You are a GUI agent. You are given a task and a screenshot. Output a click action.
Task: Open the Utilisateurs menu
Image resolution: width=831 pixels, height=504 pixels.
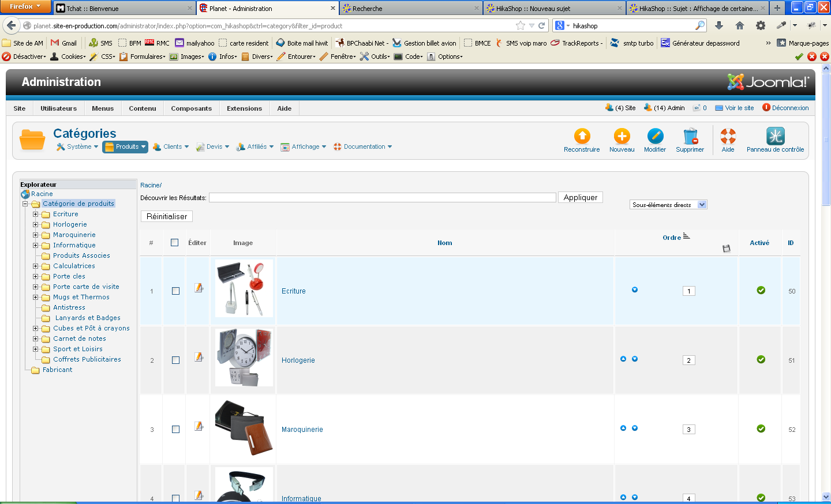[58, 108]
